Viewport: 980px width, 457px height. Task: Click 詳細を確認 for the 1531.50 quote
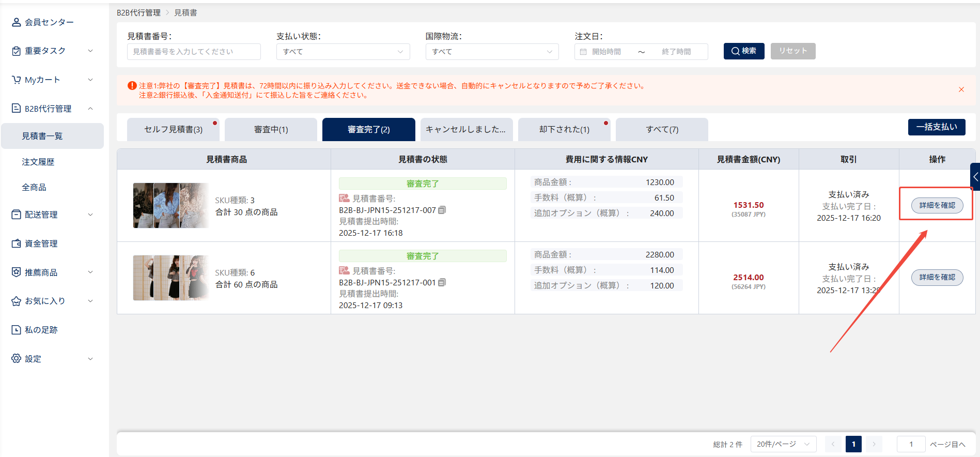pos(937,205)
